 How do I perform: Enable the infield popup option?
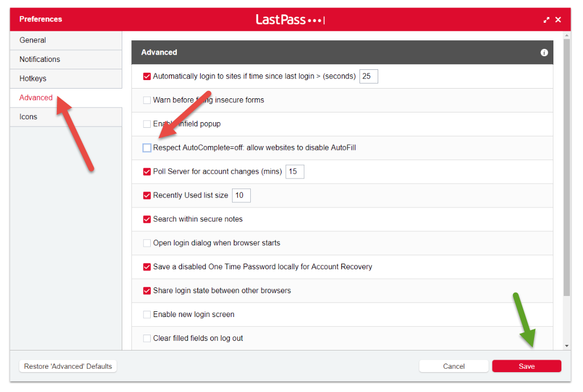(147, 123)
